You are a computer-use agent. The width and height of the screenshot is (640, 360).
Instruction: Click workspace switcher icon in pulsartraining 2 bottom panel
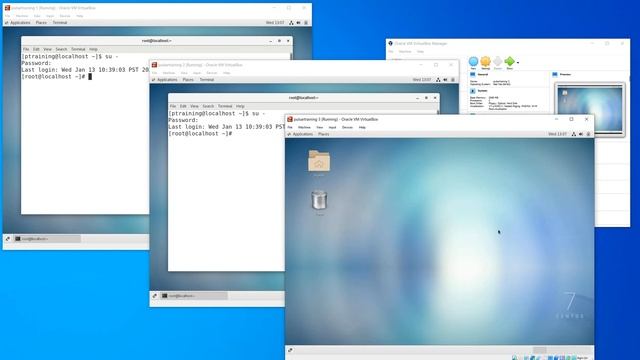click(x=155, y=296)
